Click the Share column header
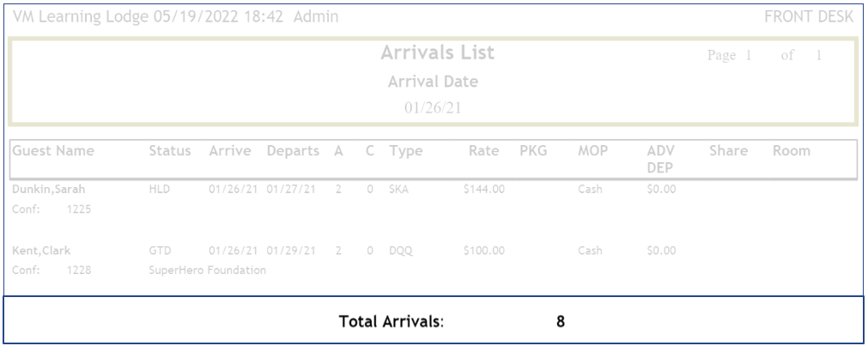The image size is (868, 346). click(x=728, y=151)
